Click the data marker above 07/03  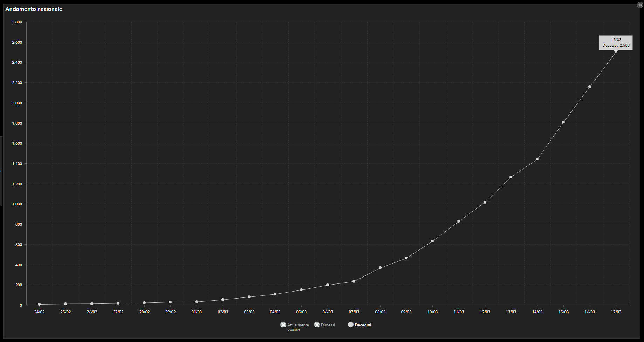point(354,281)
